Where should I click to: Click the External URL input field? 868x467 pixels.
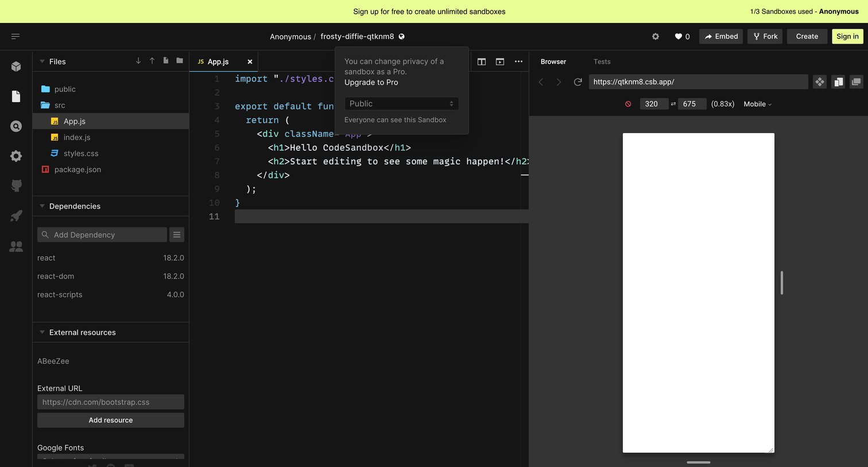coord(111,402)
